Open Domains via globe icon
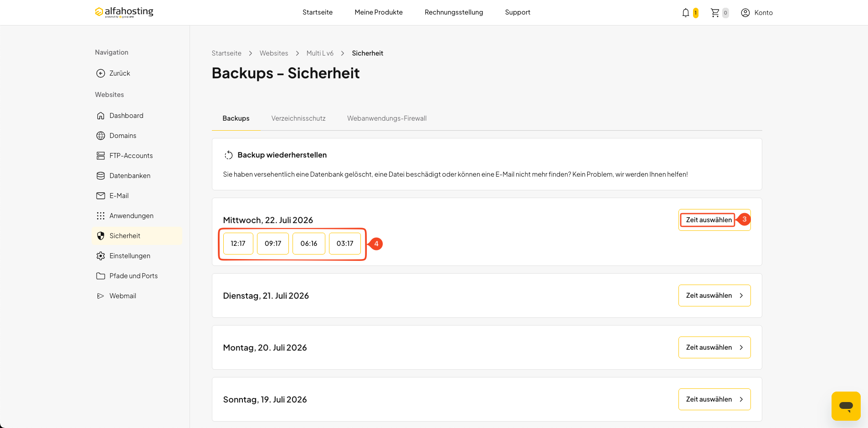 click(x=101, y=136)
